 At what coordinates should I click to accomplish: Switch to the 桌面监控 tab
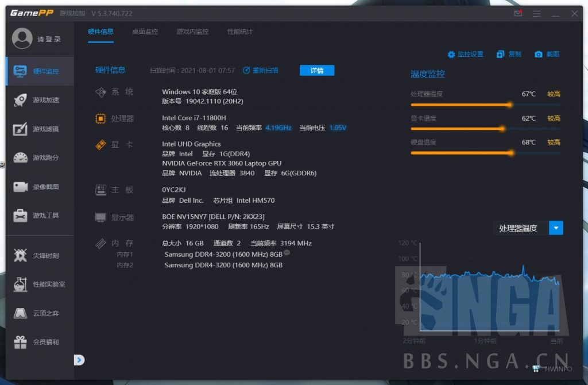(x=145, y=32)
